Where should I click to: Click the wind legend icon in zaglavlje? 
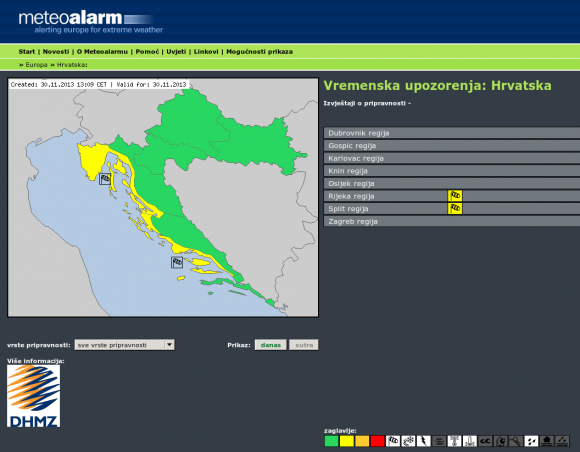point(393,441)
